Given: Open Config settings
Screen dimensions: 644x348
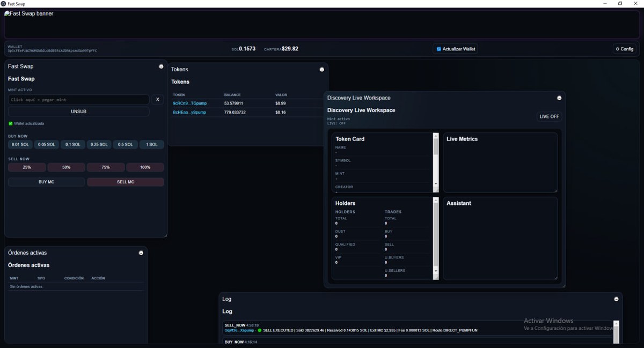Looking at the screenshot, I should coord(625,49).
